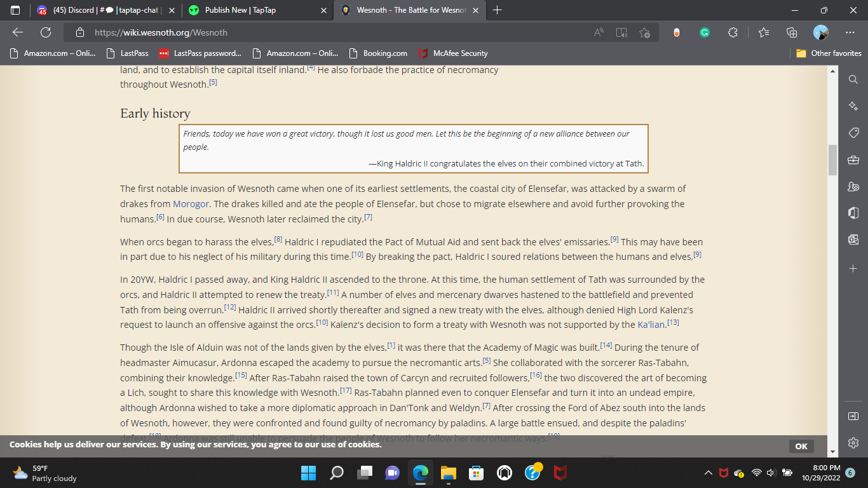Click the address bar URL field
This screenshot has height=488, width=868.
[x=318, y=32]
